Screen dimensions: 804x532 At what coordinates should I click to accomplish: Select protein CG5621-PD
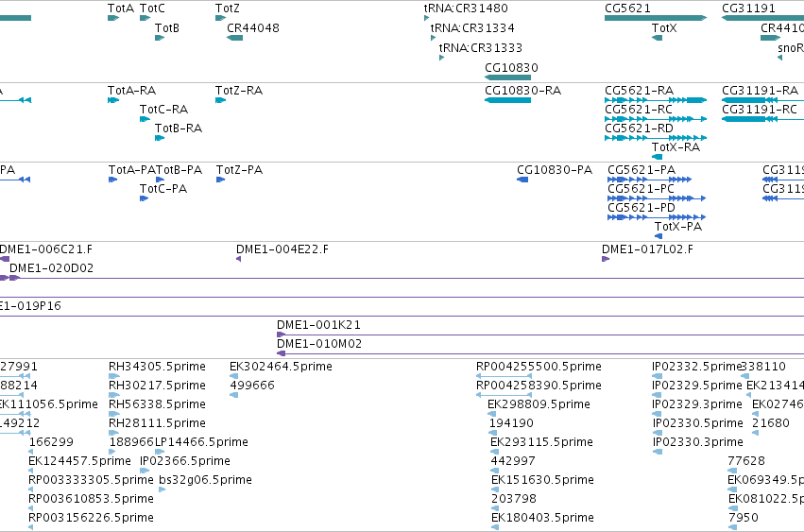641,208
